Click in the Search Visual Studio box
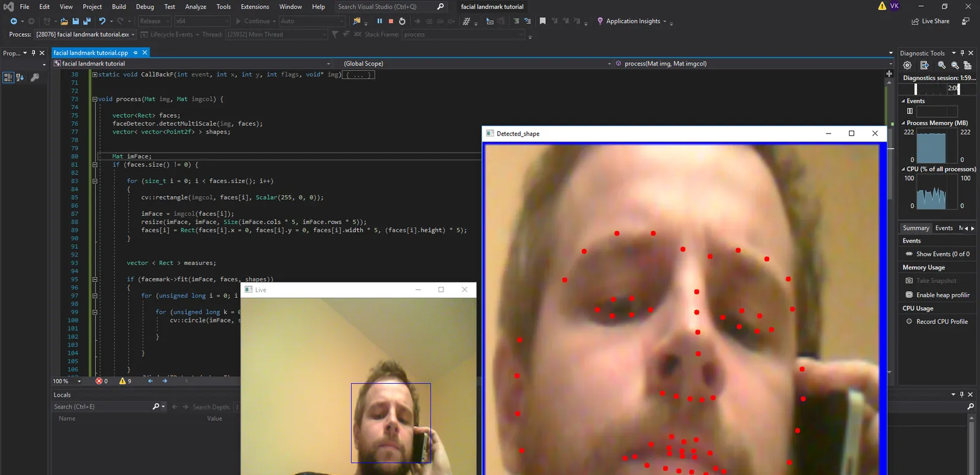 (x=391, y=7)
